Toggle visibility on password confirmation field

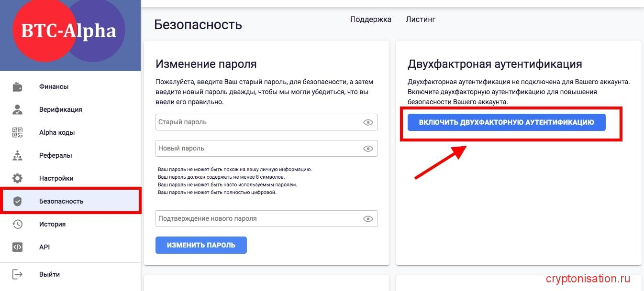[x=368, y=218]
